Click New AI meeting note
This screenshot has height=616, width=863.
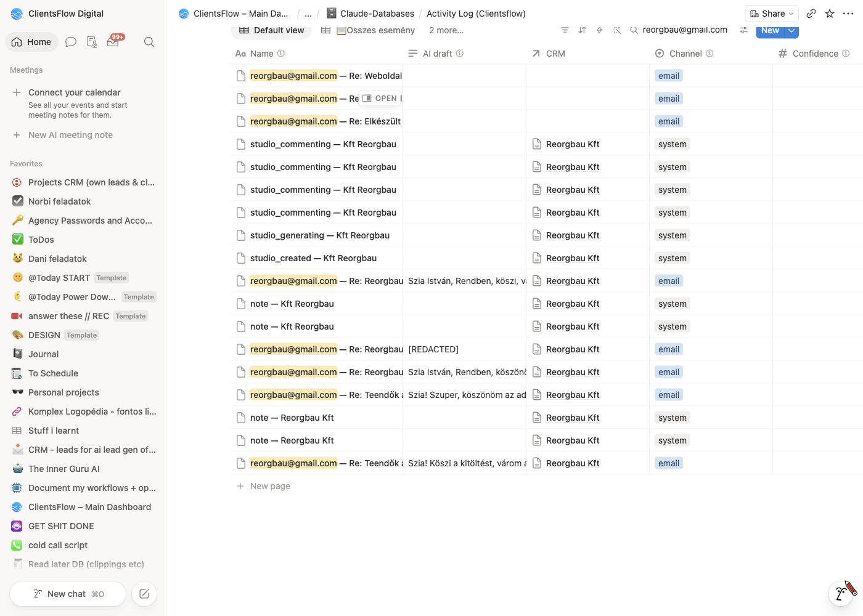[x=70, y=135]
